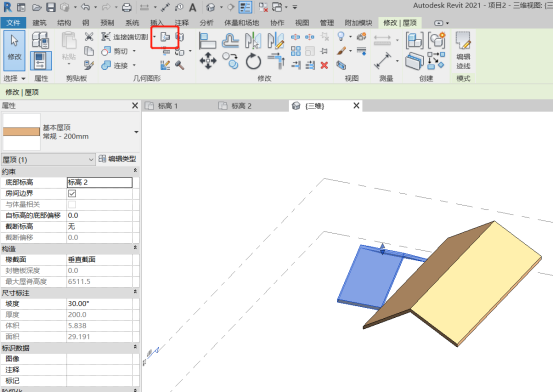Image resolution: width=553 pixels, height=392 pixels.
Task: Save the project with the floppy icon
Action: click(51, 7)
